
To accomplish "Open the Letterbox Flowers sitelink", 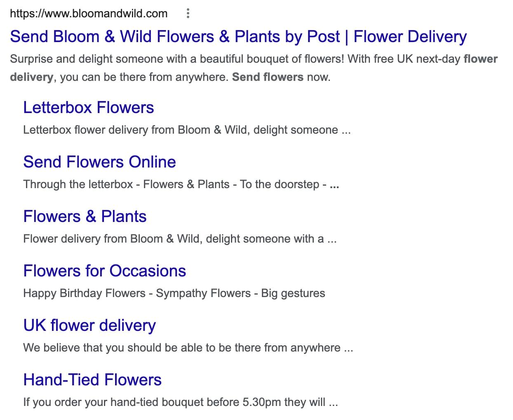I will [x=88, y=108].
